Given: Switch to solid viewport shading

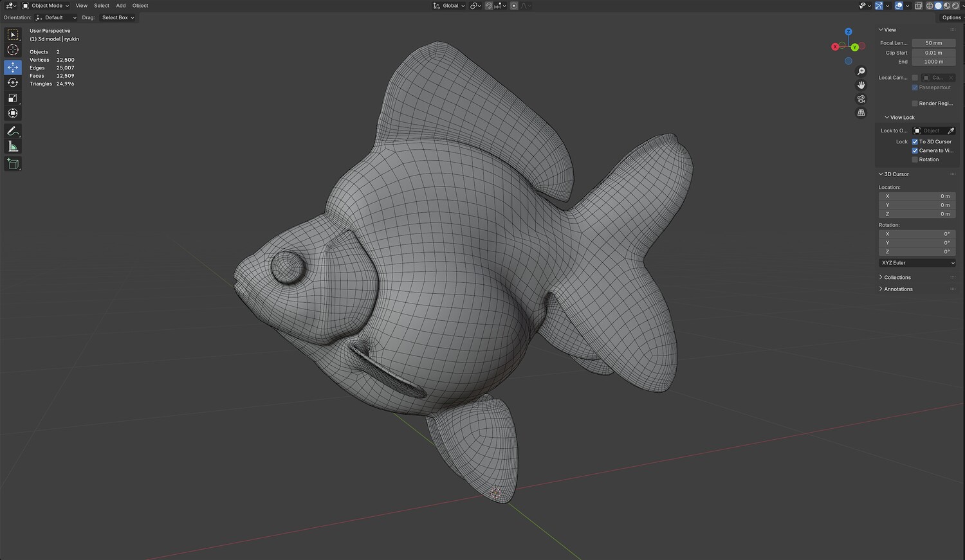Looking at the screenshot, I should pos(938,6).
